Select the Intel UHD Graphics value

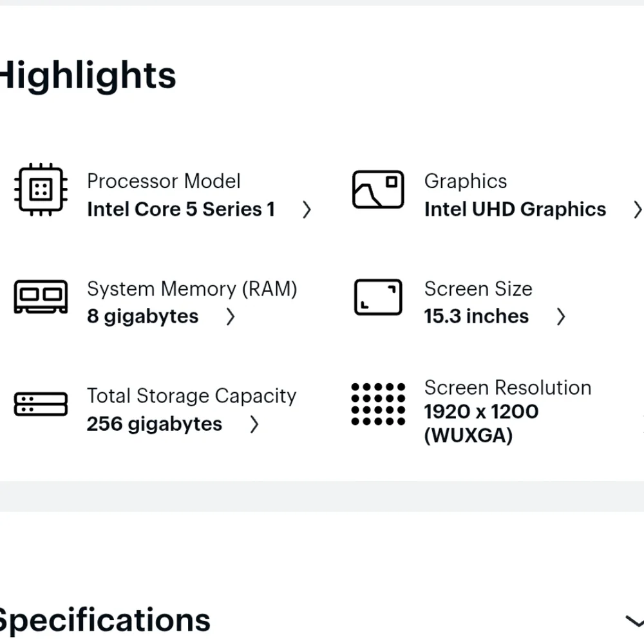tap(515, 209)
